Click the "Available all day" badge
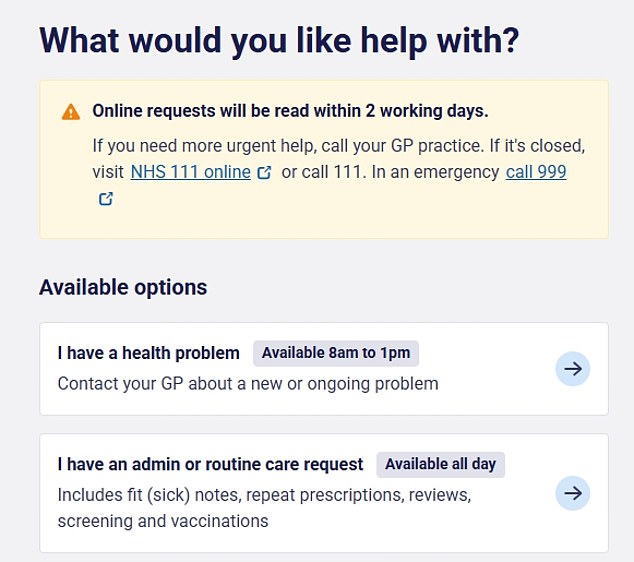The width and height of the screenshot is (634, 562). [x=440, y=464]
